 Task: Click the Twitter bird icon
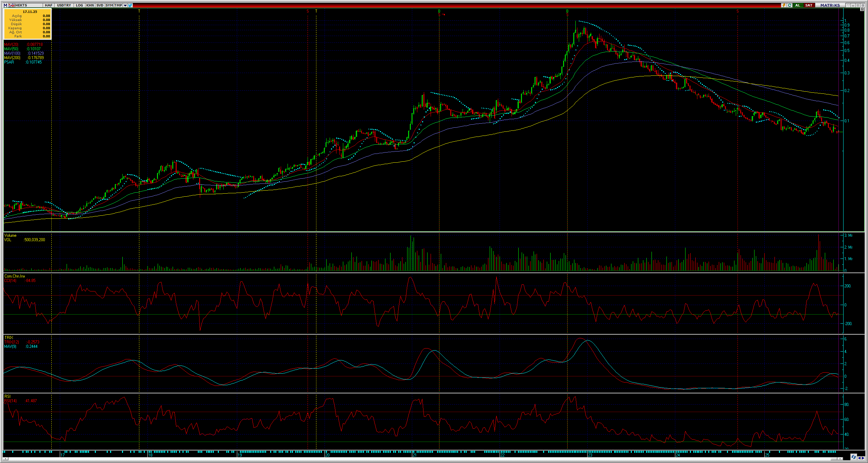(x=130, y=5)
